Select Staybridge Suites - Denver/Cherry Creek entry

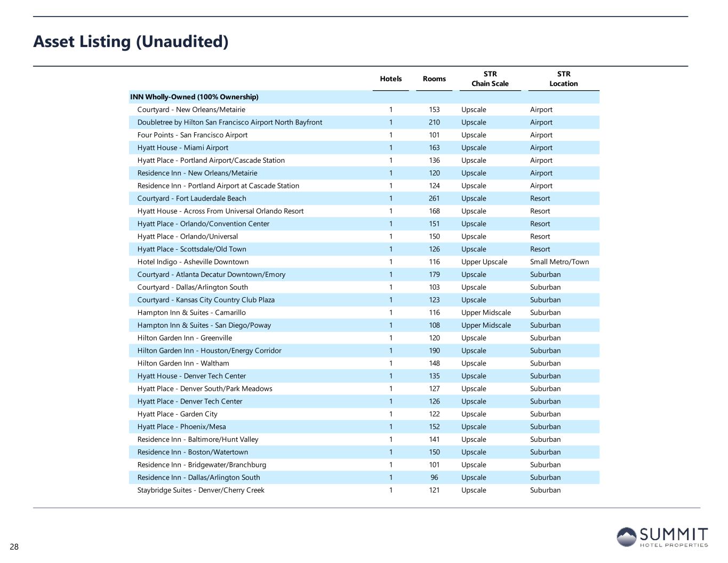coord(201,490)
